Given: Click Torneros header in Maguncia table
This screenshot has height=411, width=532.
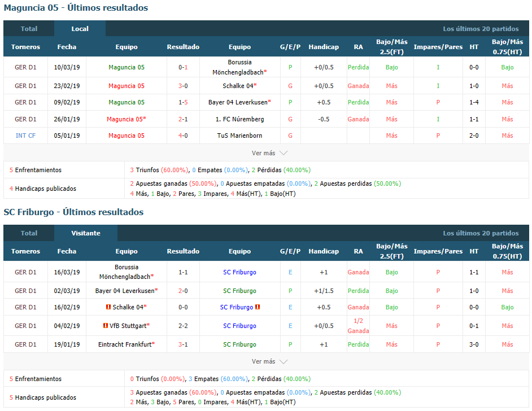Looking at the screenshot, I should 25,47.
